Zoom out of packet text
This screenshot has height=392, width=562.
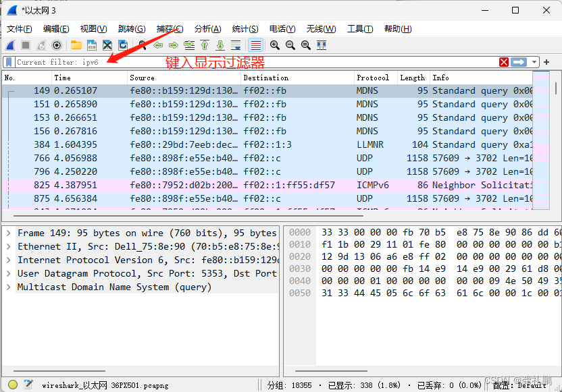(290, 45)
